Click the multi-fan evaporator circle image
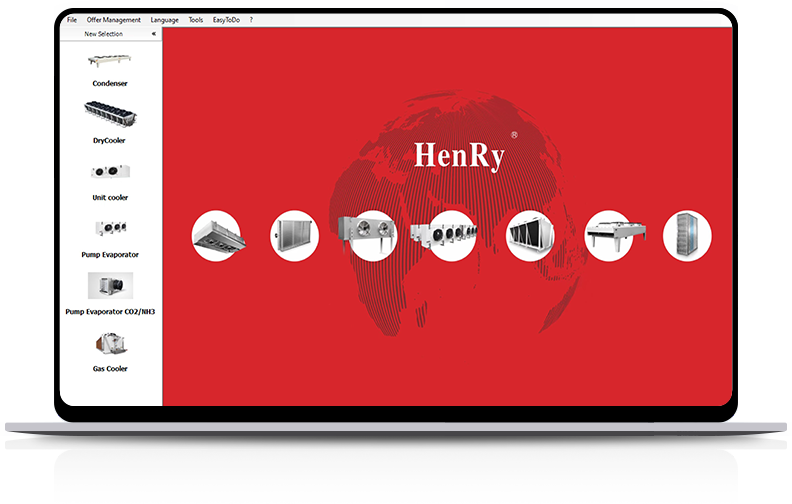Image resolution: width=792 pixels, height=504 pixels. click(x=444, y=236)
